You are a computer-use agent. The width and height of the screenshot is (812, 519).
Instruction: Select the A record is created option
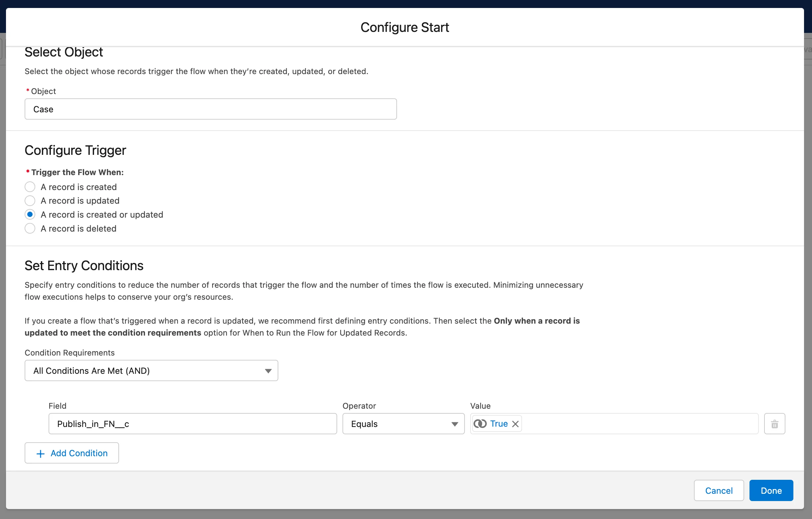[30, 187]
